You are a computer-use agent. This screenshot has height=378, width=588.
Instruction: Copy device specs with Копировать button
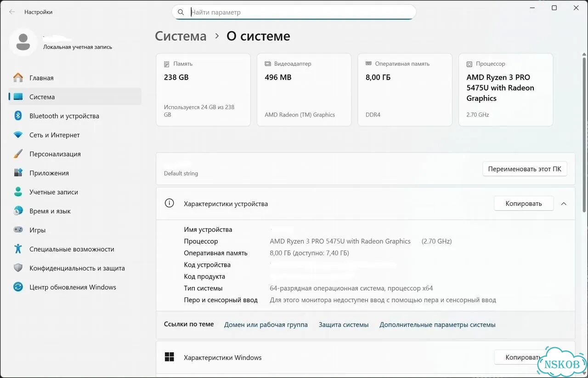[x=524, y=204]
